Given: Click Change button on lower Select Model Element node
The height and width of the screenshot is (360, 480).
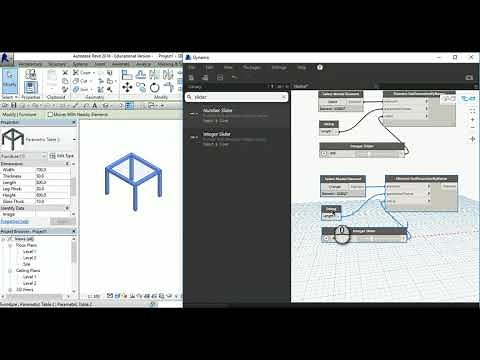Looking at the screenshot, I should (x=335, y=187).
